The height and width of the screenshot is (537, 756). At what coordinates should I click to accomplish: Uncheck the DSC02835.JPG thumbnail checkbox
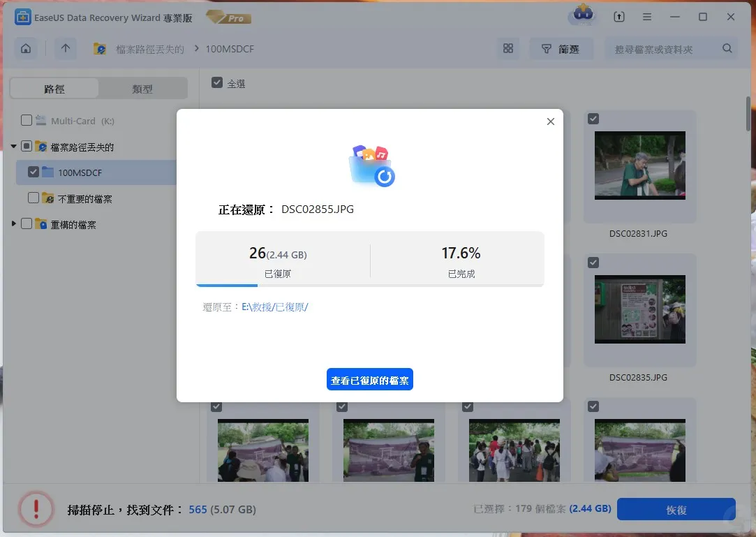coord(593,263)
